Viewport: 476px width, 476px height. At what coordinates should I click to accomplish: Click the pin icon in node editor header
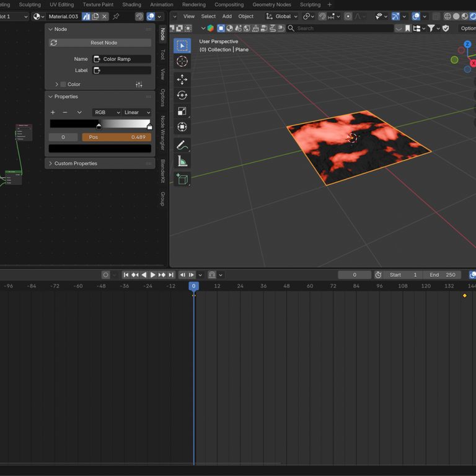pyautogui.click(x=116, y=16)
